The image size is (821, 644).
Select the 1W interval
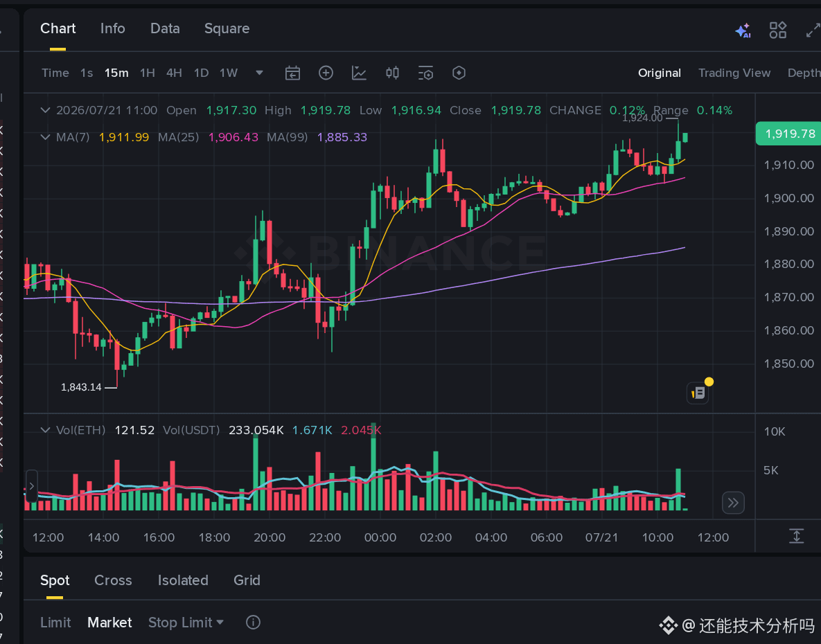coord(229,73)
